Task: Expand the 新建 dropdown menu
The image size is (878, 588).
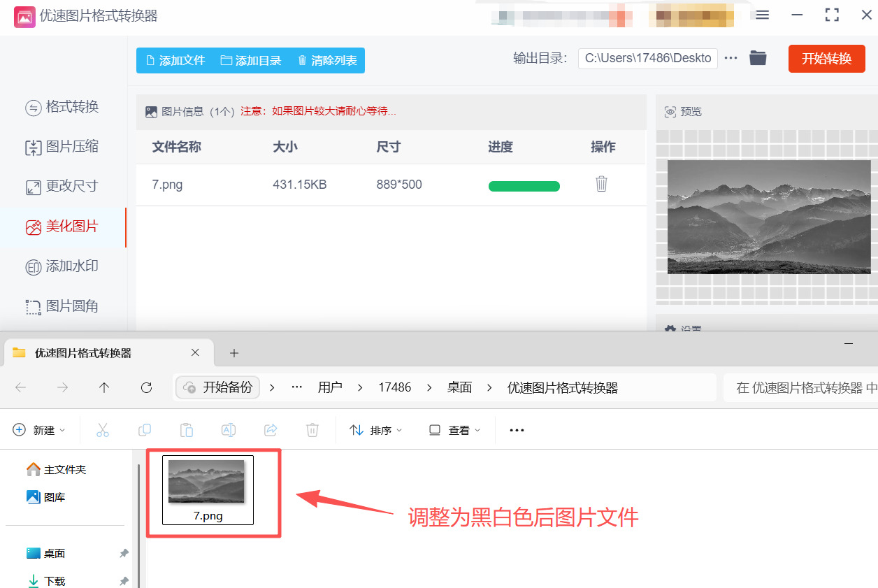Action: [x=40, y=430]
